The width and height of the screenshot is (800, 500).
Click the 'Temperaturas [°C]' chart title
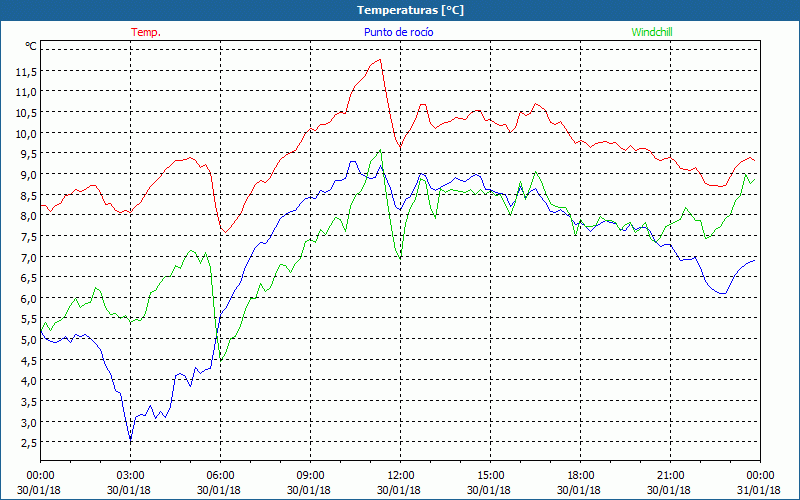pos(410,10)
